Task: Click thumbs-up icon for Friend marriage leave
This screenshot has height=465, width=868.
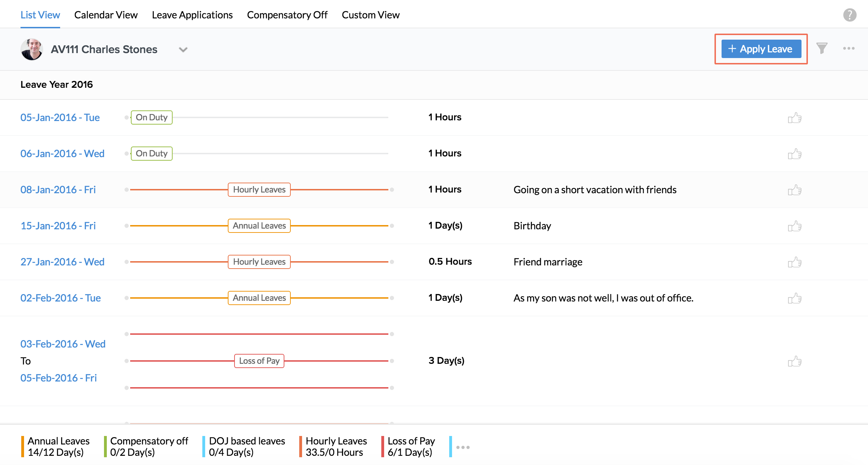Action: pos(794,262)
